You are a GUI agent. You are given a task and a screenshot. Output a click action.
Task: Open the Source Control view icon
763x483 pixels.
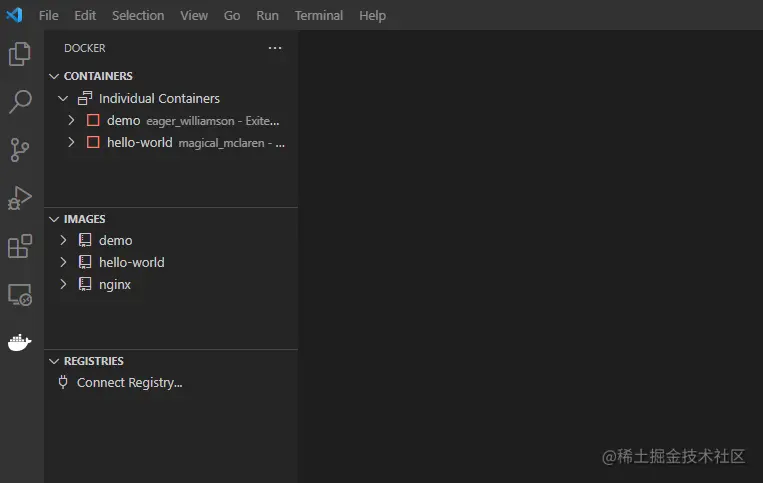(19, 150)
